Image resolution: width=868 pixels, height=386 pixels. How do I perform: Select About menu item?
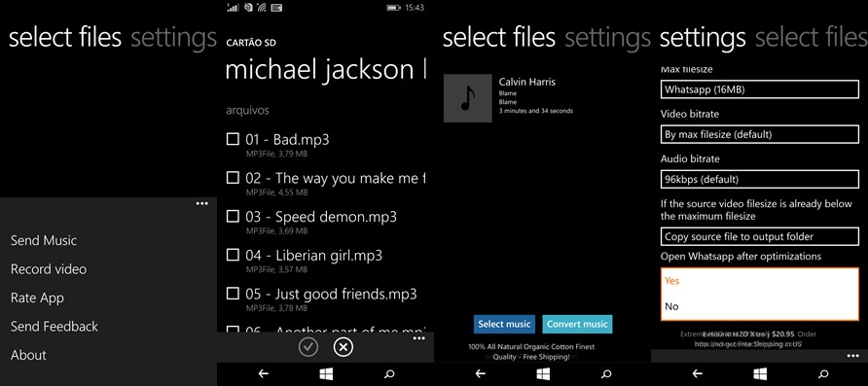click(29, 355)
